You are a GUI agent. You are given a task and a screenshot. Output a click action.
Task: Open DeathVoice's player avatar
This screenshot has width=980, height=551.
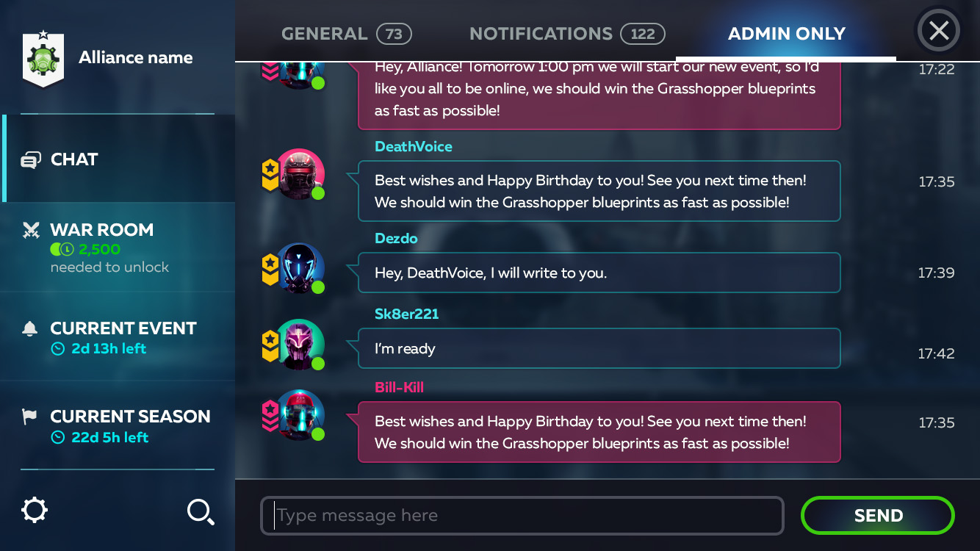(299, 174)
